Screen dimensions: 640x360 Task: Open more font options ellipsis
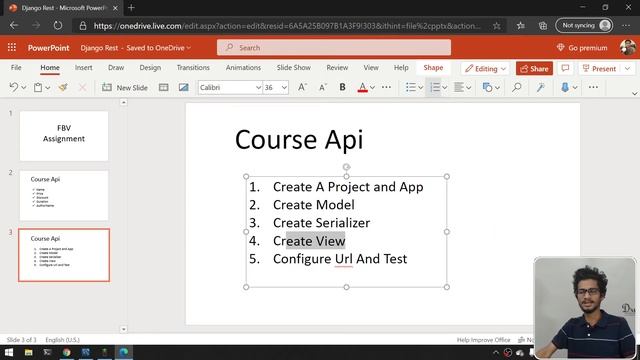pos(386,87)
